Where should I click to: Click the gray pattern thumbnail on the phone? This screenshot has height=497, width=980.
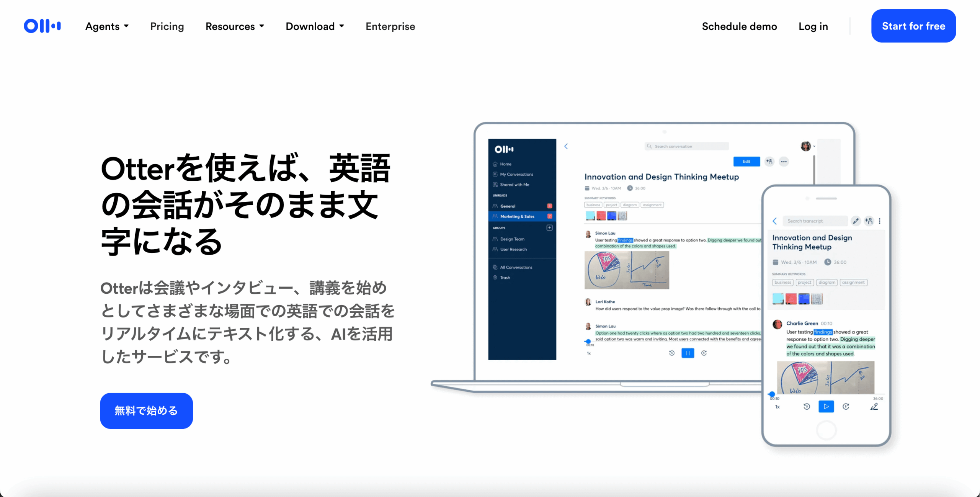pyautogui.click(x=817, y=299)
